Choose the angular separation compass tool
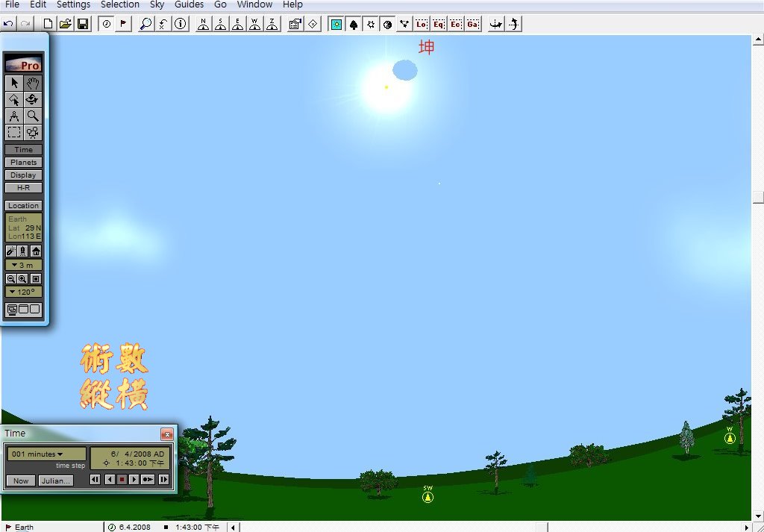The height and width of the screenshot is (532, 764). pyautogui.click(x=15, y=116)
